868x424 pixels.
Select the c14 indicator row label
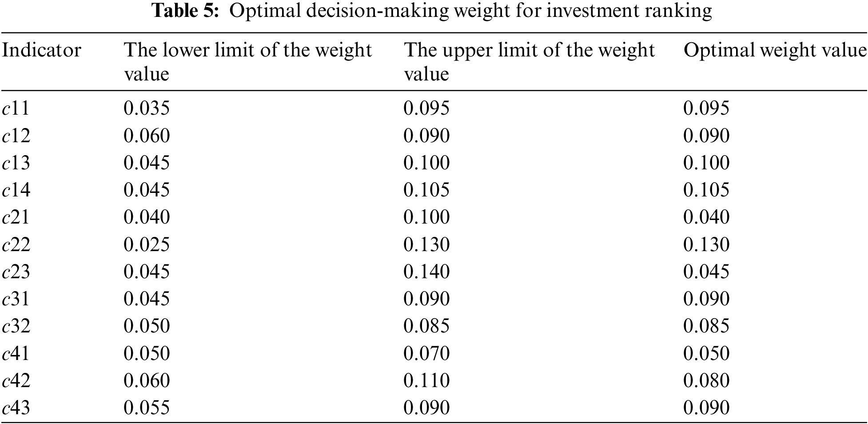pos(16,190)
